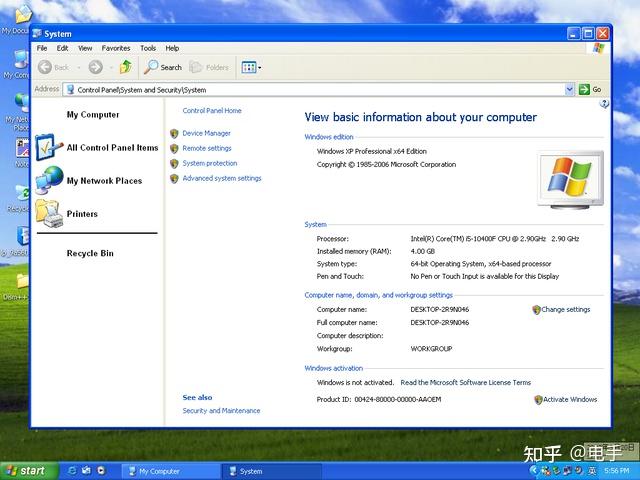Open the Forward history dropdown arrow

[x=111, y=67]
